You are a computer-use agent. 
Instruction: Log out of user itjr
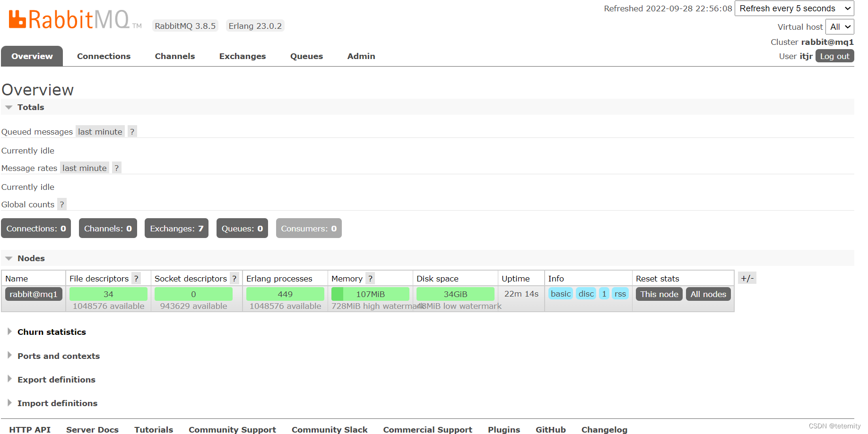pyautogui.click(x=834, y=56)
